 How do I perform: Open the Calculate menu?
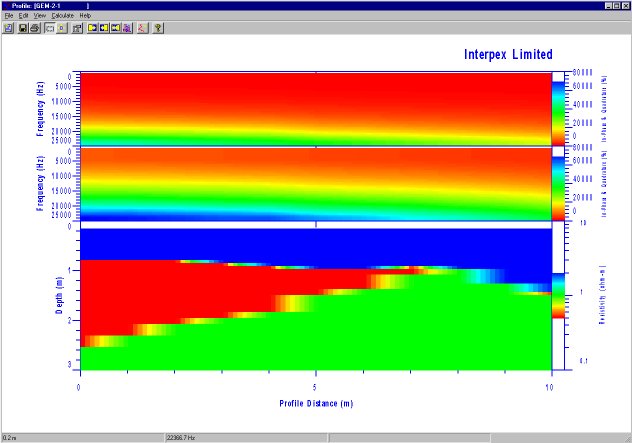(x=63, y=17)
